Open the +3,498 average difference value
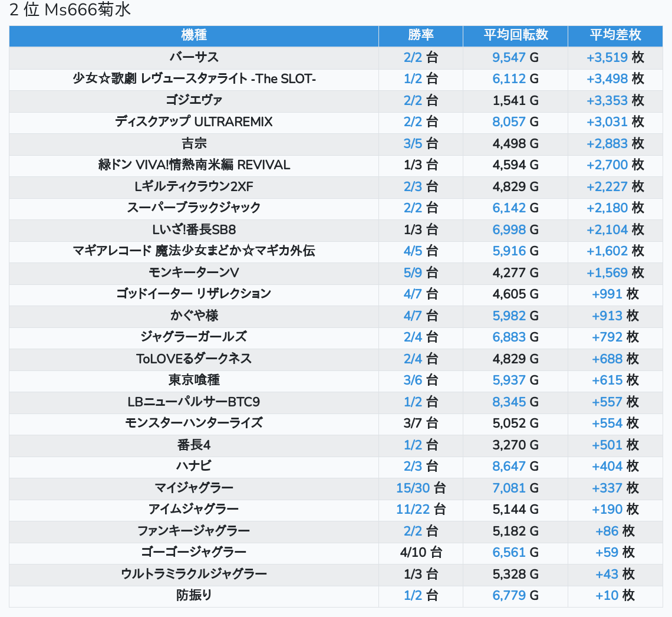Image resolution: width=672 pixels, height=617 pixels. 607,79
